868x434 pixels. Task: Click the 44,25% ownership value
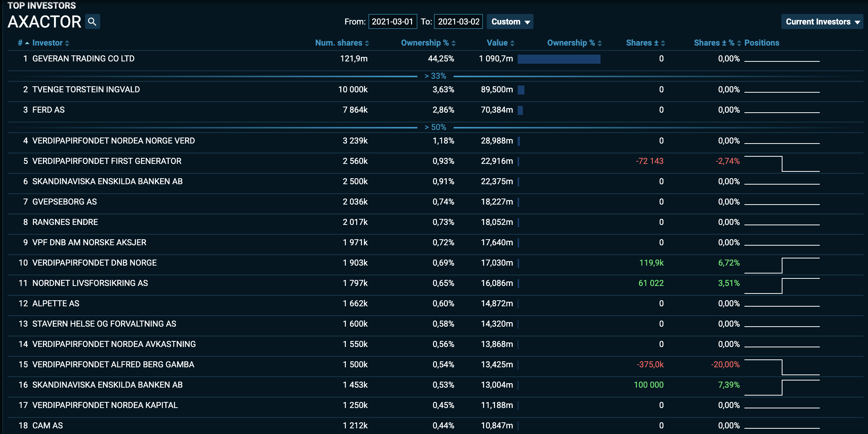pos(441,59)
